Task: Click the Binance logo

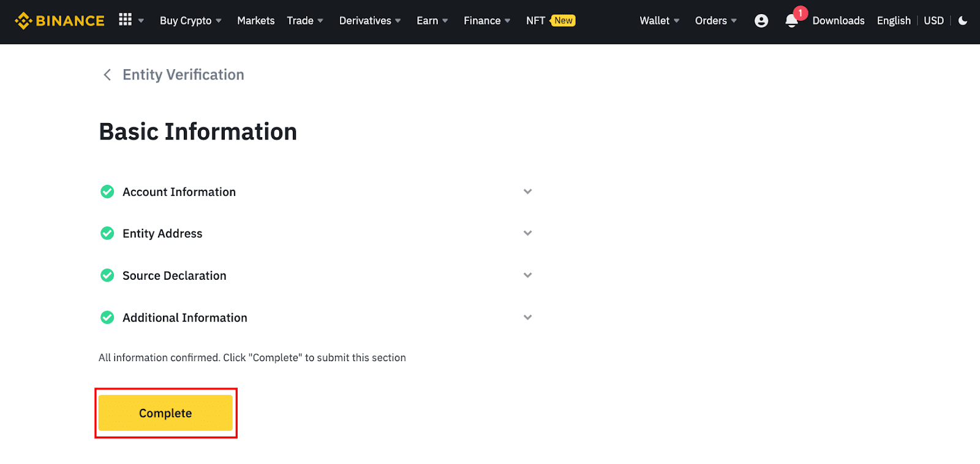Action: [59, 21]
